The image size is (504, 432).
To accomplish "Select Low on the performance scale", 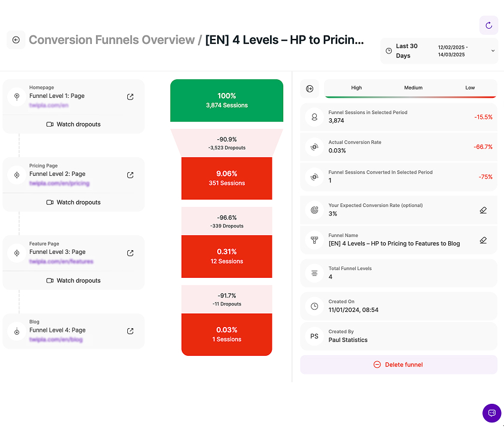I will 470,88.
